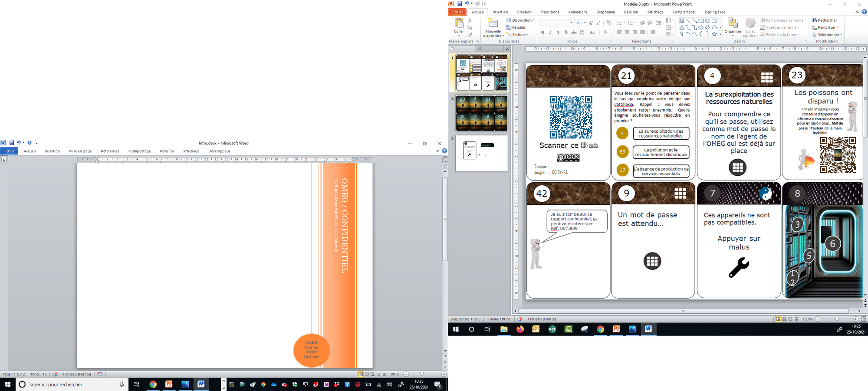Select the rectangle shape in Dessin gallery
This screenshot has height=391, width=868.
[701, 21]
